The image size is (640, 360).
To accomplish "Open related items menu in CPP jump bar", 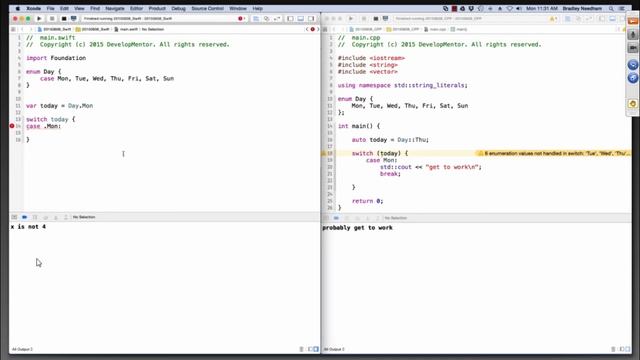I will pyautogui.click(x=325, y=29).
